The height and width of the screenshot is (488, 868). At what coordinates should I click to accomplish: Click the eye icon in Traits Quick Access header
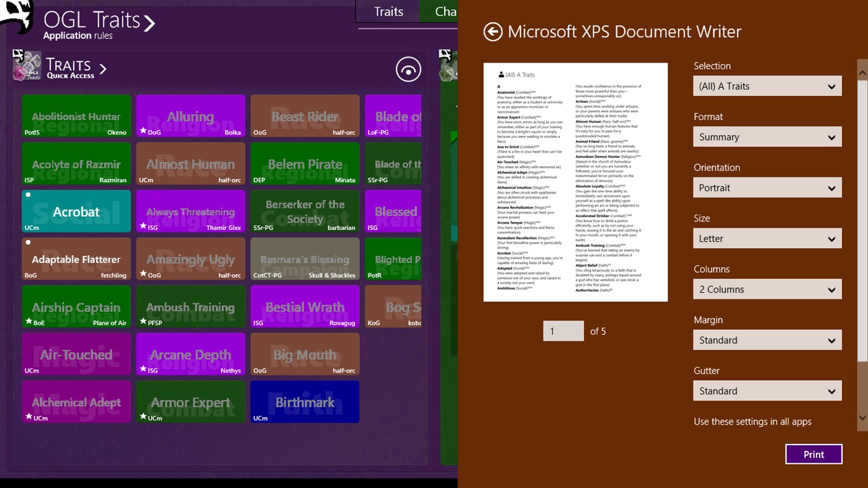tap(408, 69)
